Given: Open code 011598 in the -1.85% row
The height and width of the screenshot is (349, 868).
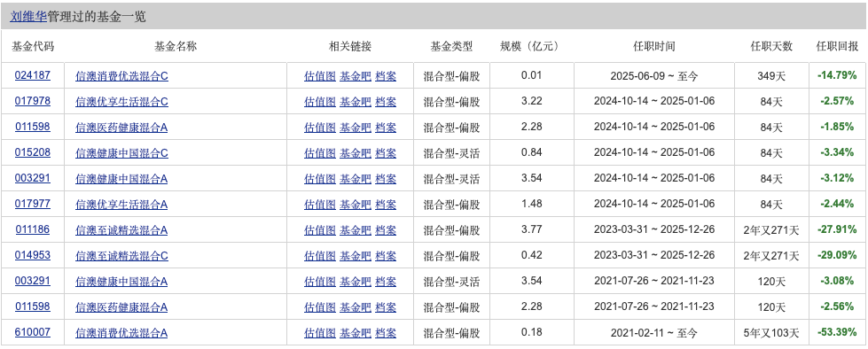Looking at the screenshot, I should 33,128.
